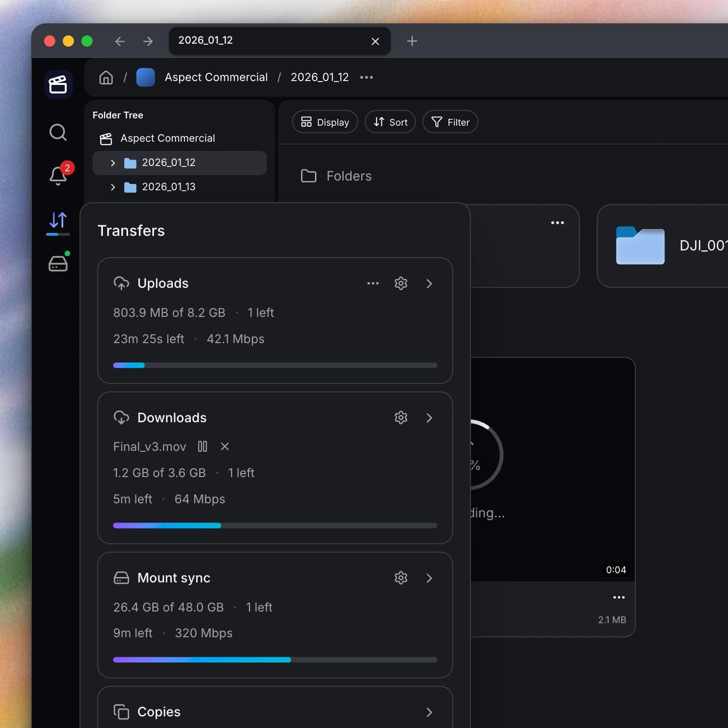
Task: Expand the Mount sync section chevron
Action: point(429,578)
